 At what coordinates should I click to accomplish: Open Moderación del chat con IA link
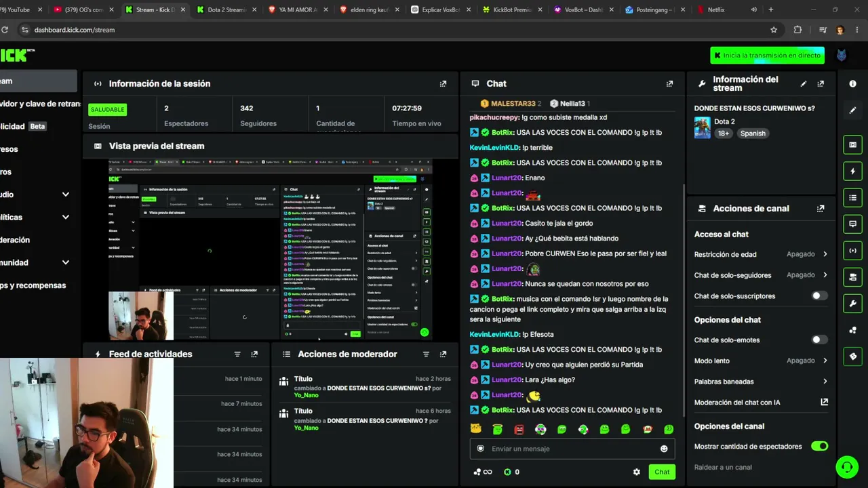761,402
